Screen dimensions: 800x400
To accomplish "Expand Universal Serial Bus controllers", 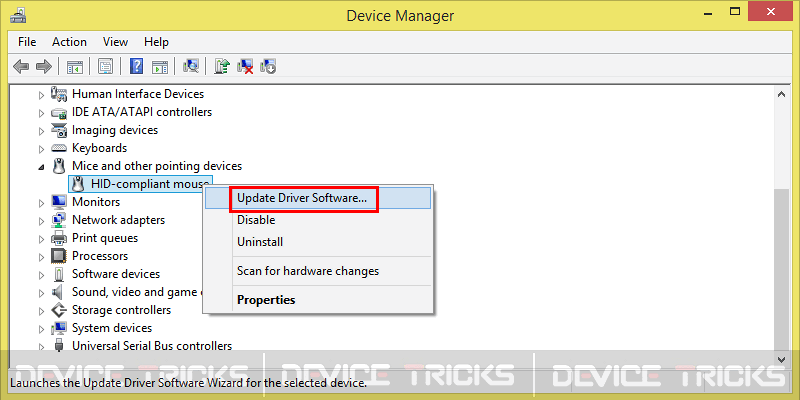I will tap(42, 346).
